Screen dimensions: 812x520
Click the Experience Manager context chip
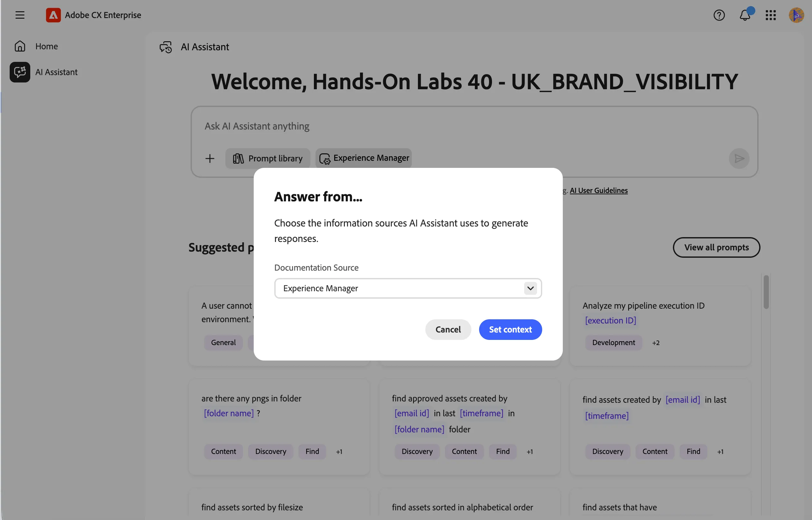point(364,158)
